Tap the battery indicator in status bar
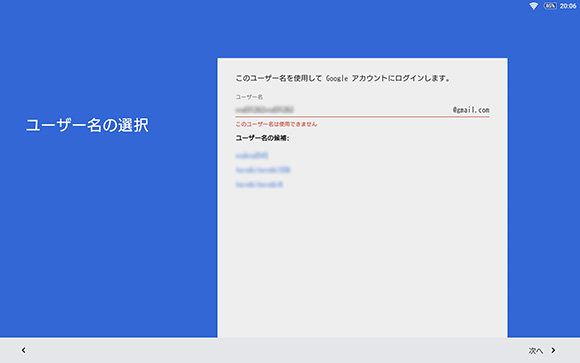Screen dimensions: 580x363 tap(550, 6)
